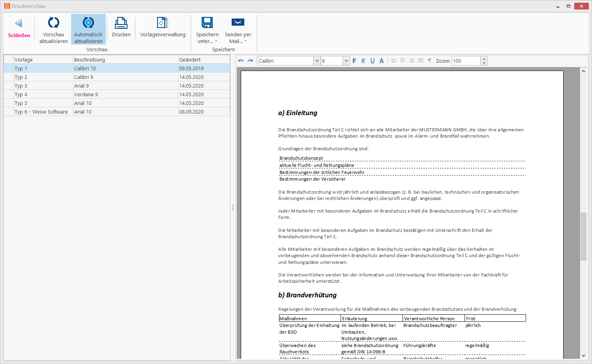
Task: Click the Zoom value input field
Action: (x=466, y=61)
